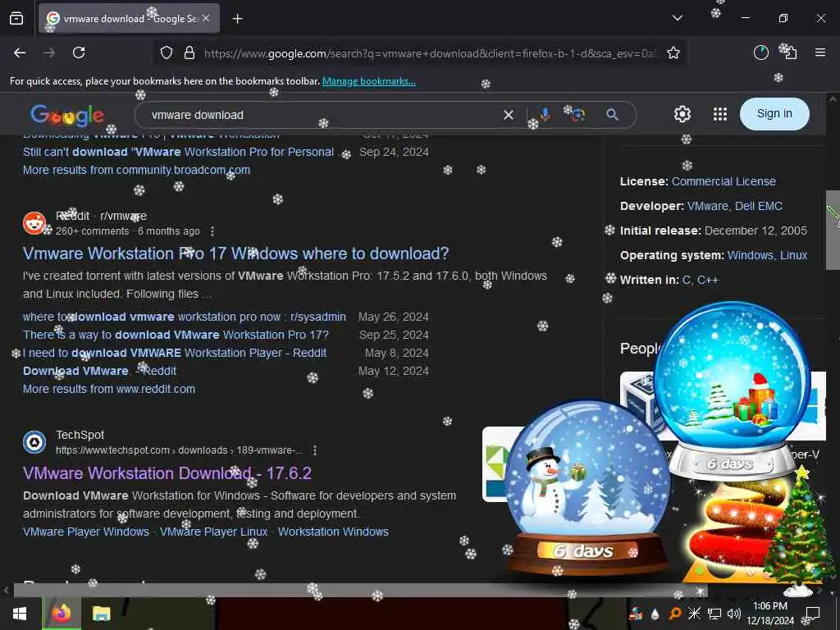
Task: Open where to download vmware r/sysadmin link
Action: click(185, 317)
